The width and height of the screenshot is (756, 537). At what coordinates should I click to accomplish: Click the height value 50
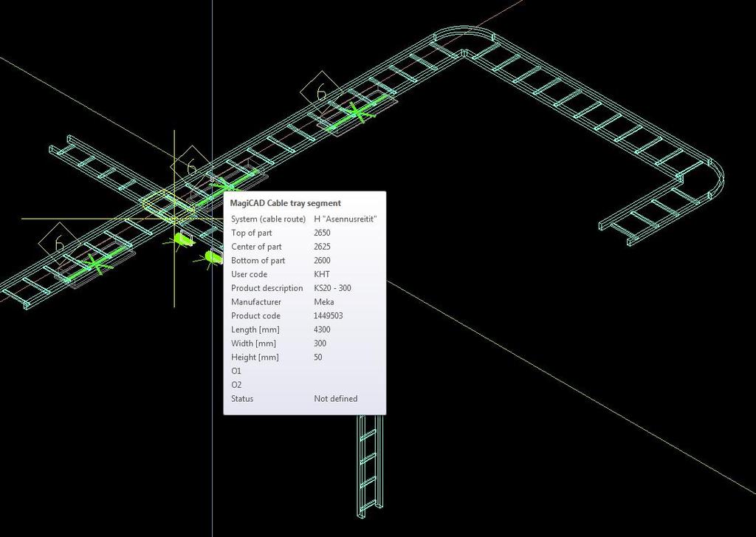click(x=317, y=358)
